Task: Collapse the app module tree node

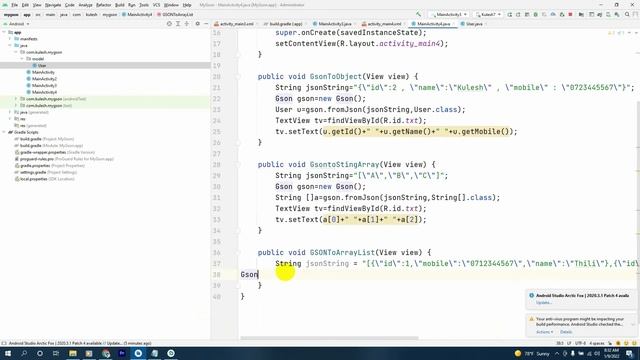Action: (x=4, y=32)
